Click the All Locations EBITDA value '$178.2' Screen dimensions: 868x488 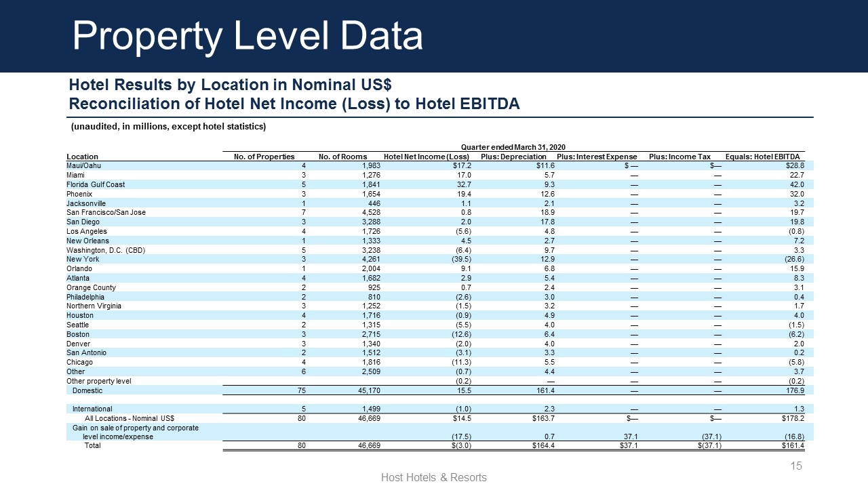pos(793,418)
